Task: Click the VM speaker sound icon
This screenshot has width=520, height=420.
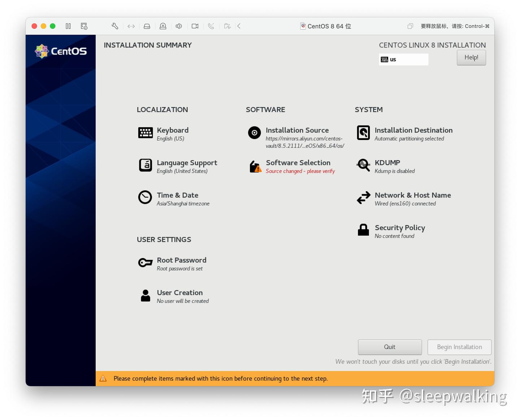Action: pyautogui.click(x=178, y=26)
